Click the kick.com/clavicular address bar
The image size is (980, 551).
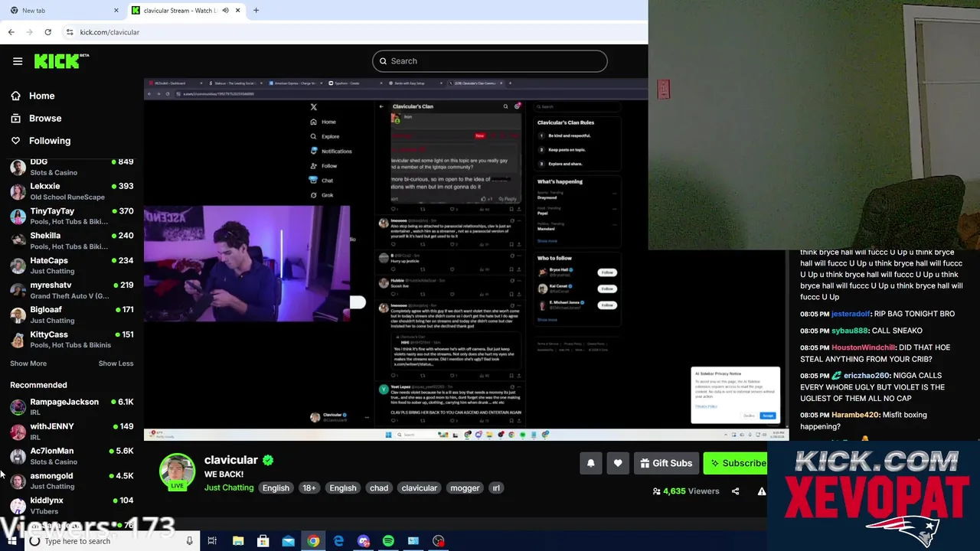pyautogui.click(x=109, y=32)
